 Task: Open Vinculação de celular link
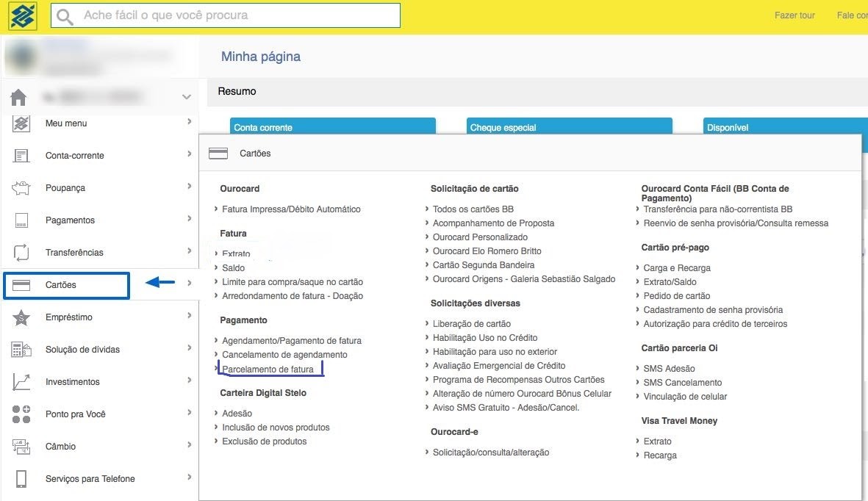(x=685, y=397)
